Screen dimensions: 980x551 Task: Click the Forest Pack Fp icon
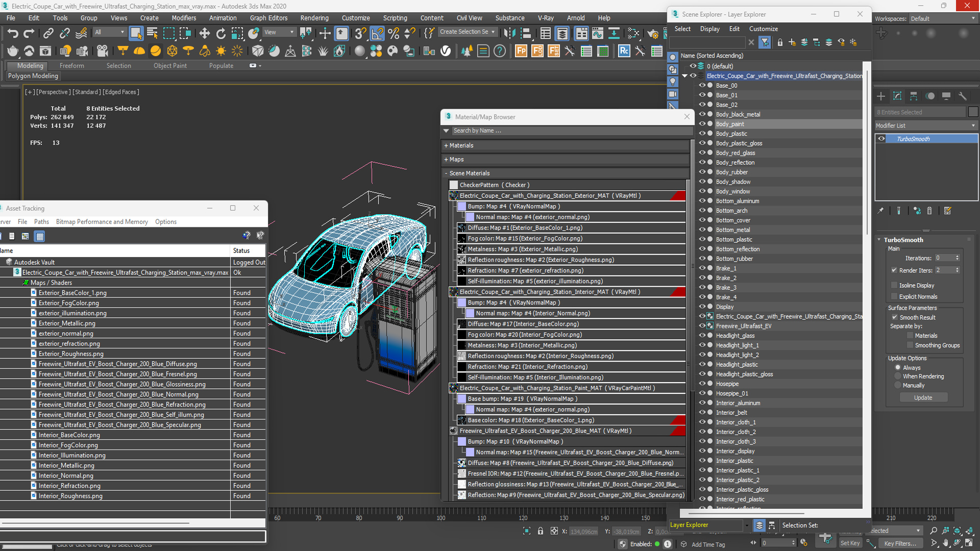click(521, 51)
